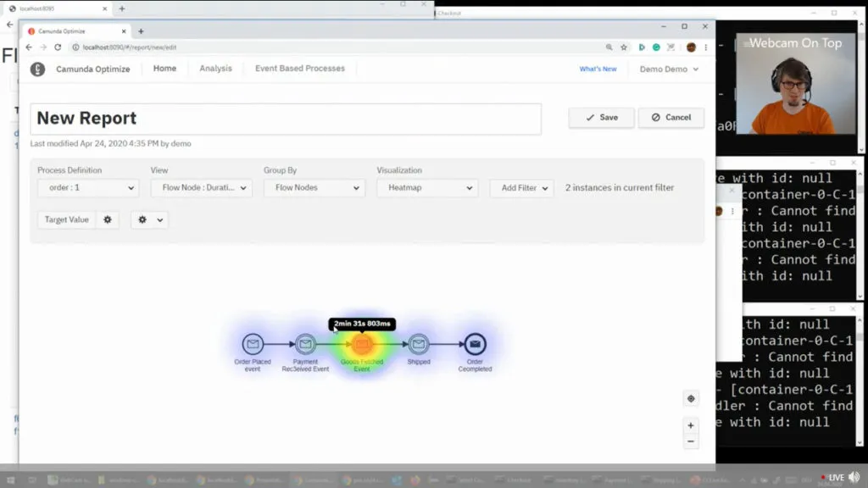Close the Camunda Optimize browser tab
The height and width of the screenshot is (488, 868).
click(124, 31)
